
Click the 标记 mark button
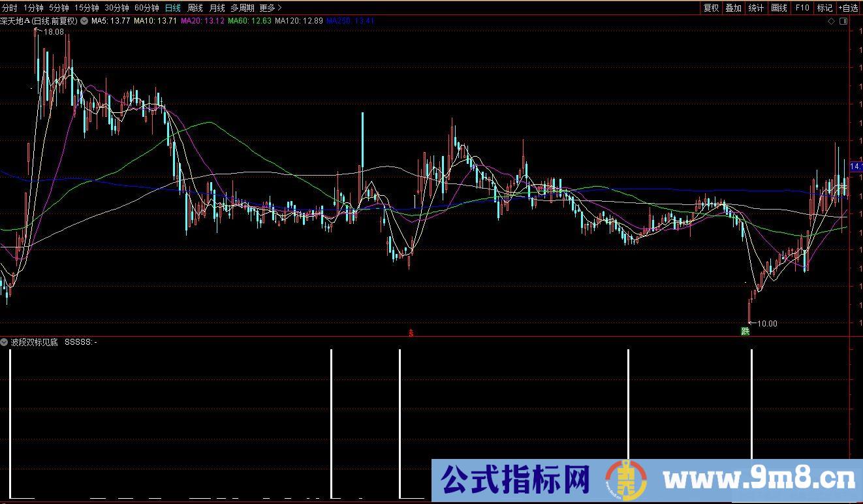click(824, 8)
